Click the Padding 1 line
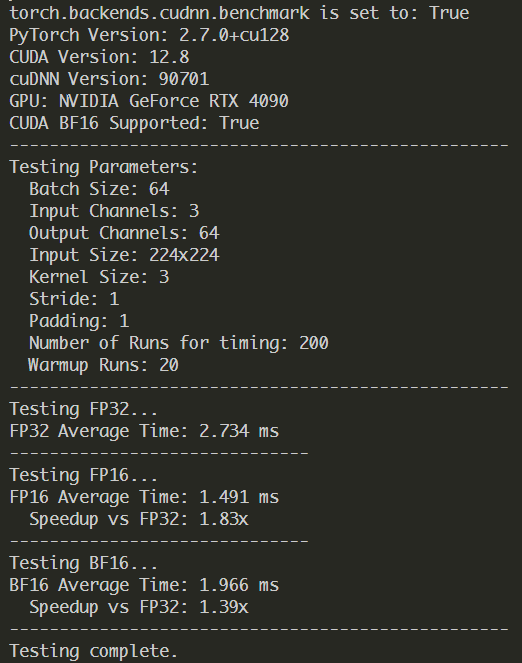522x663 pixels. click(79, 321)
